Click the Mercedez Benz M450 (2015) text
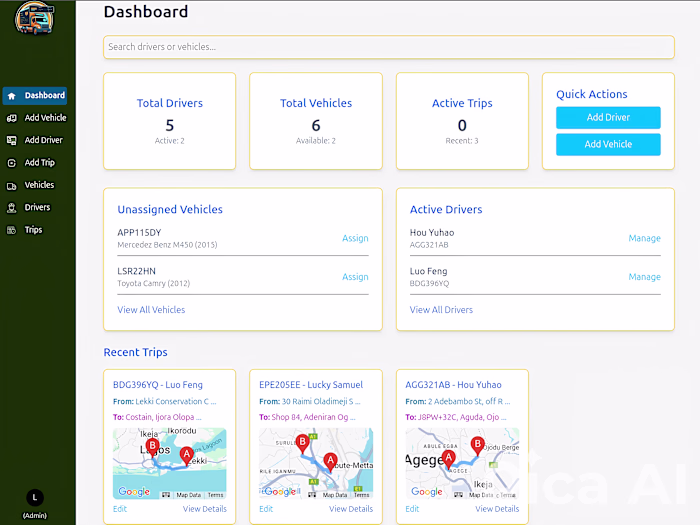This screenshot has height=525, width=700. point(167,245)
